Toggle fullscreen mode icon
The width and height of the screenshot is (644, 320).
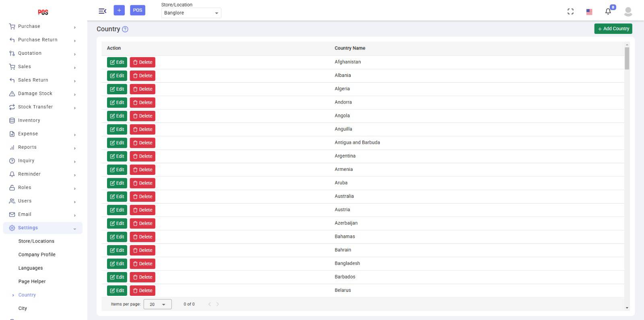click(570, 12)
